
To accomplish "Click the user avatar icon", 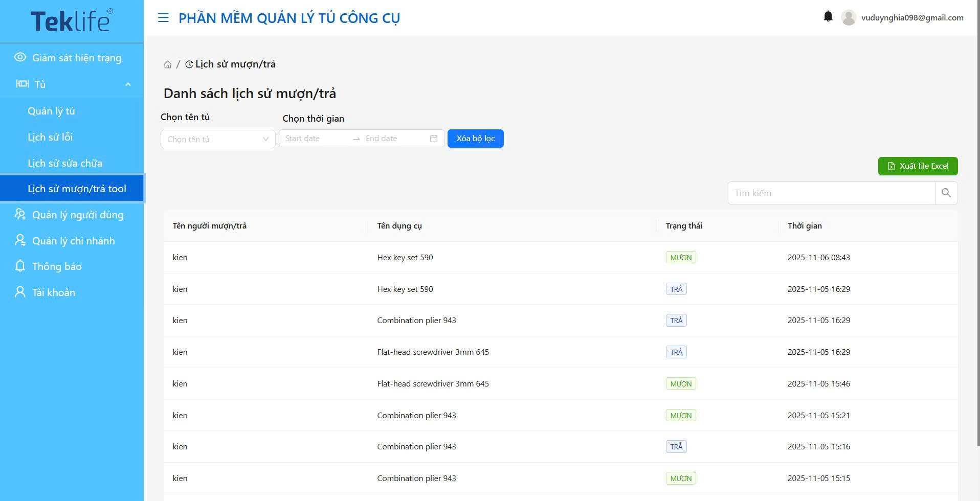I will click(x=849, y=17).
